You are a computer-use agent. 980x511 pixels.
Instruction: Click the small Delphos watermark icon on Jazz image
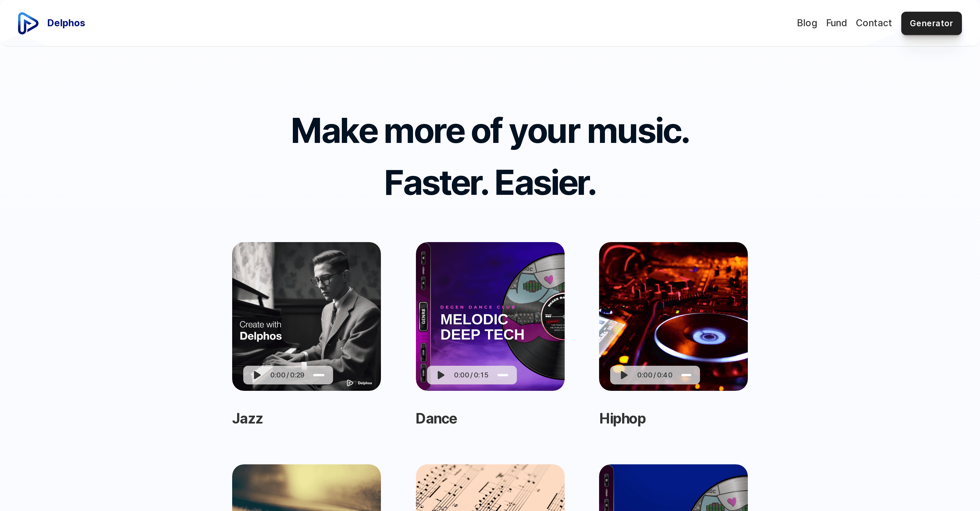[x=350, y=383]
